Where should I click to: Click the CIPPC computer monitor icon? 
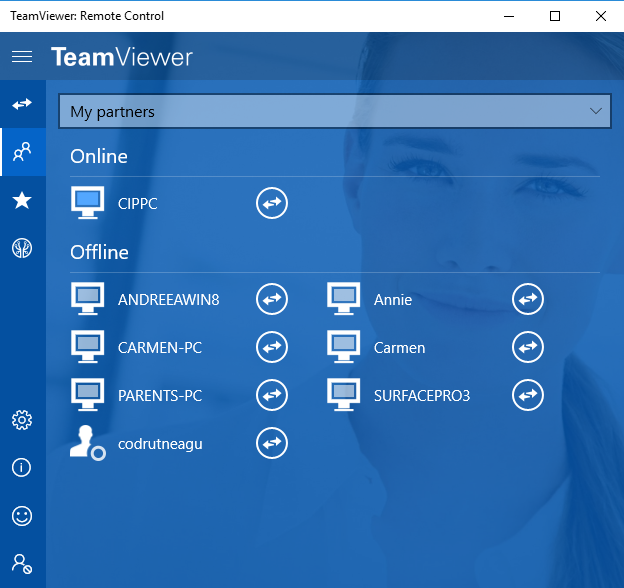coord(88,202)
